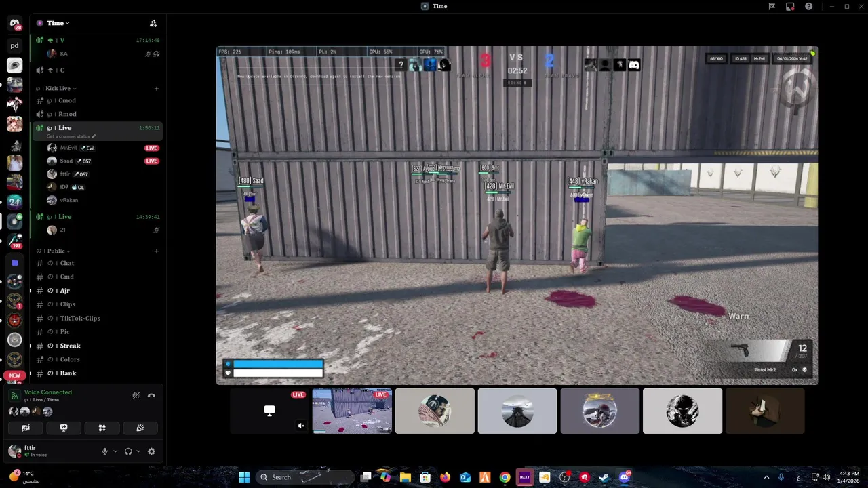
Task: Open taskbar clock and date
Action: click(x=849, y=477)
